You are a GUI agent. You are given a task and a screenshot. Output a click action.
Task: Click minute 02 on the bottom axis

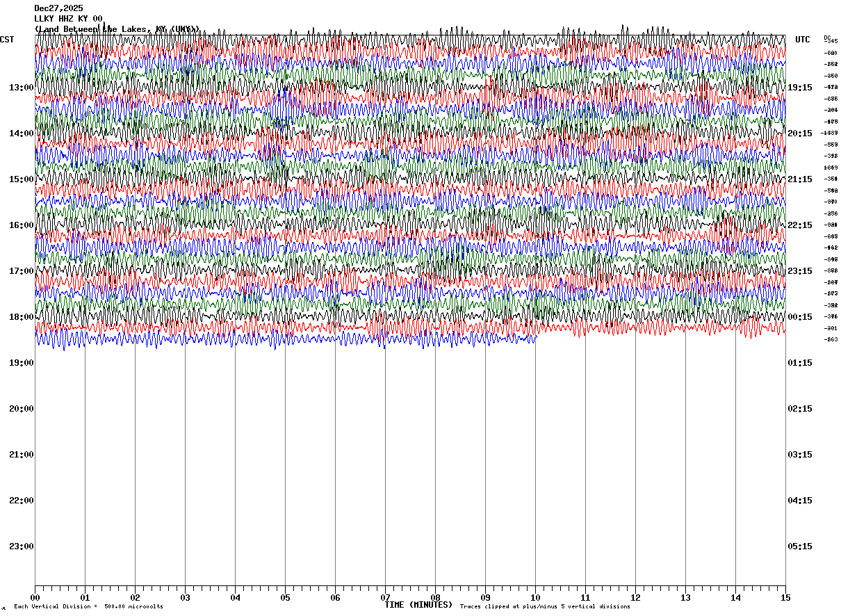point(135,597)
